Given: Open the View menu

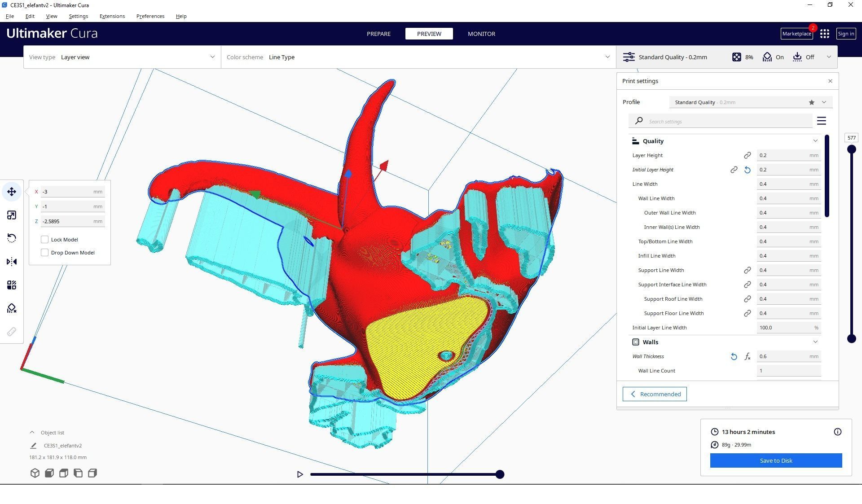Looking at the screenshot, I should click(x=52, y=16).
